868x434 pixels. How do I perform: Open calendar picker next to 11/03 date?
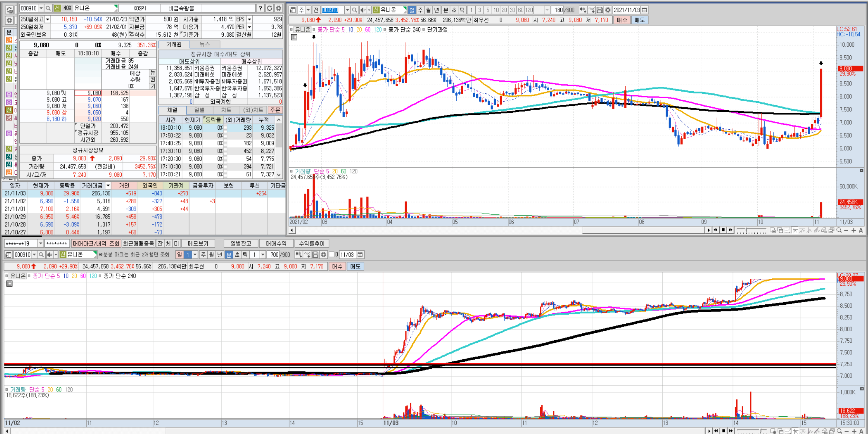360,255
